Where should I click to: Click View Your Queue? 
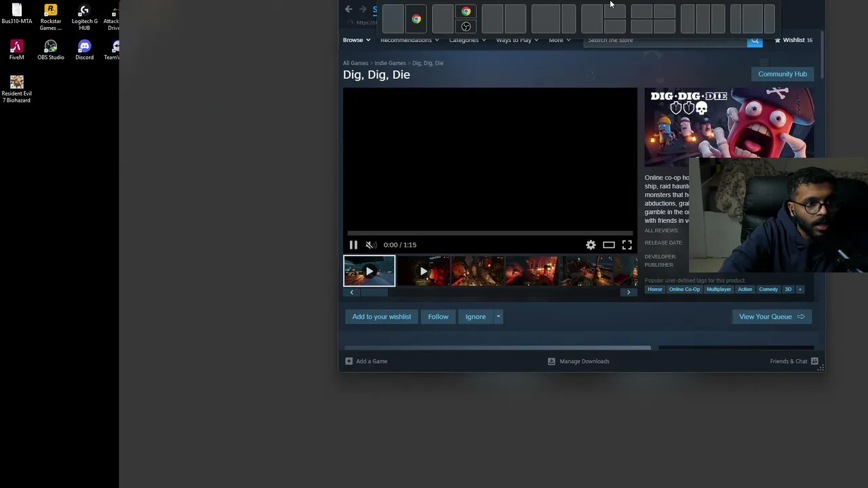[772, 317]
